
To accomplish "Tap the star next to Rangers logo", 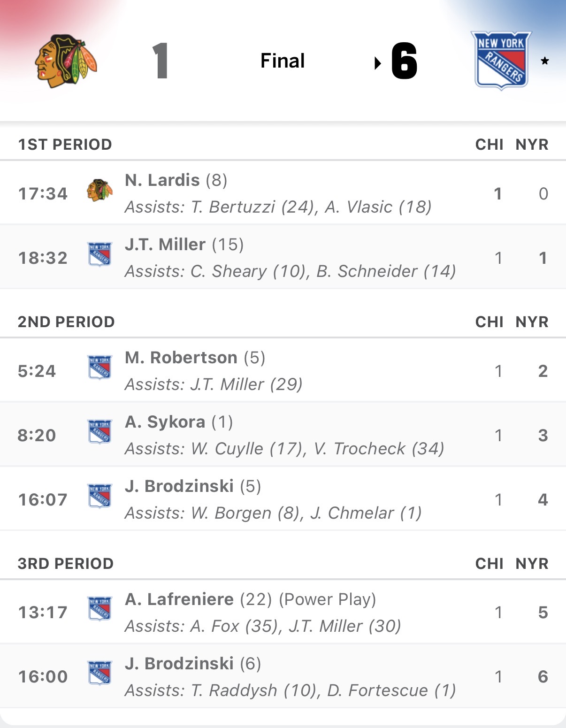I will tap(544, 61).
